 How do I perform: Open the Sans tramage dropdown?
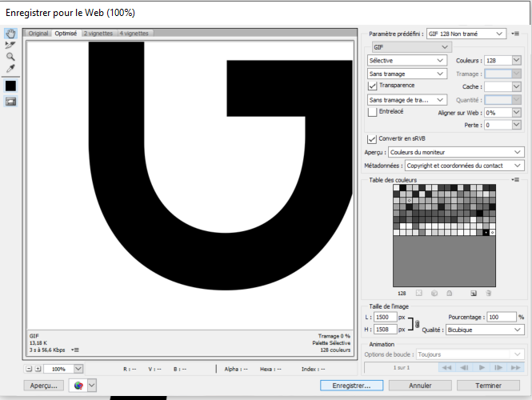point(407,74)
